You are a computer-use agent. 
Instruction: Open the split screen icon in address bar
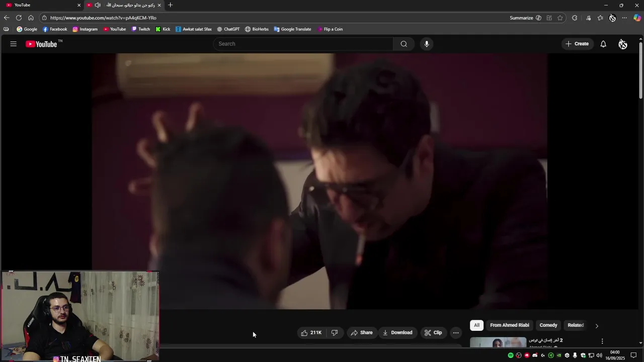(549, 18)
